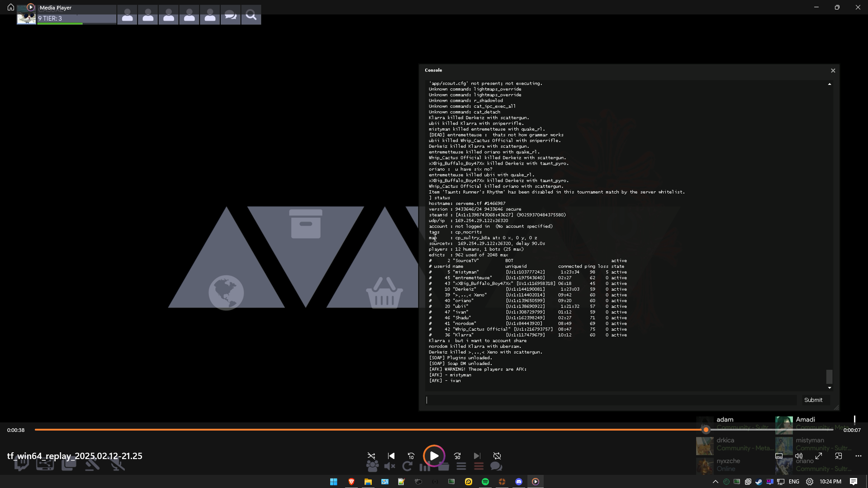Expand hidden system tray icons
The height and width of the screenshot is (488, 868).
coord(715,482)
